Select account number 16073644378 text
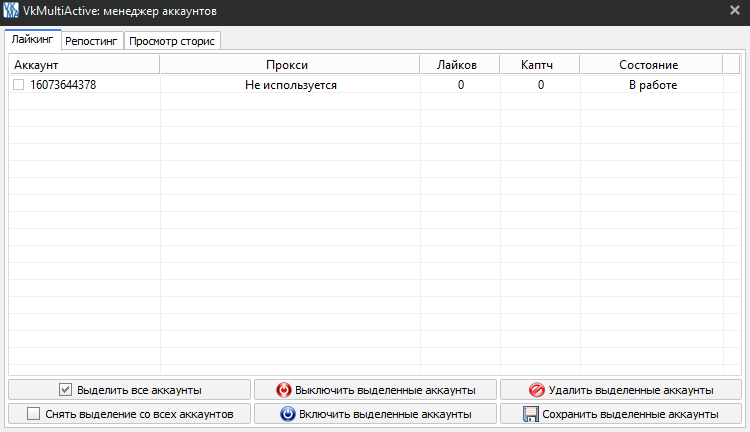Screen dimensions: 750x432 63,85
